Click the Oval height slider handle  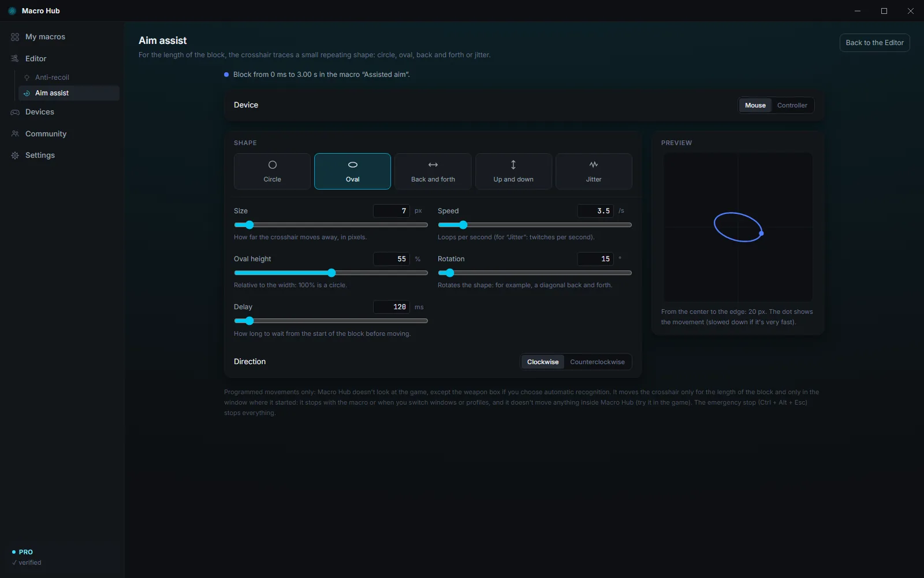(331, 273)
